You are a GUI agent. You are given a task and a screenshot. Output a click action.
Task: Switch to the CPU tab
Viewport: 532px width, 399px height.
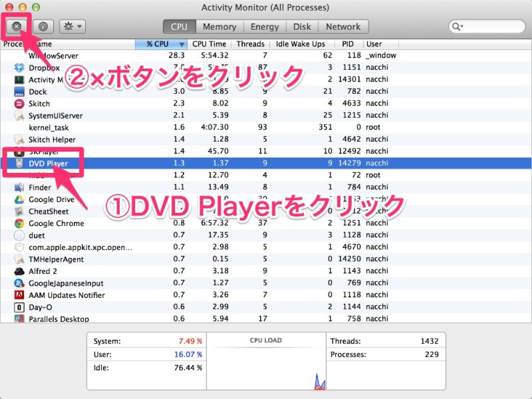(179, 27)
